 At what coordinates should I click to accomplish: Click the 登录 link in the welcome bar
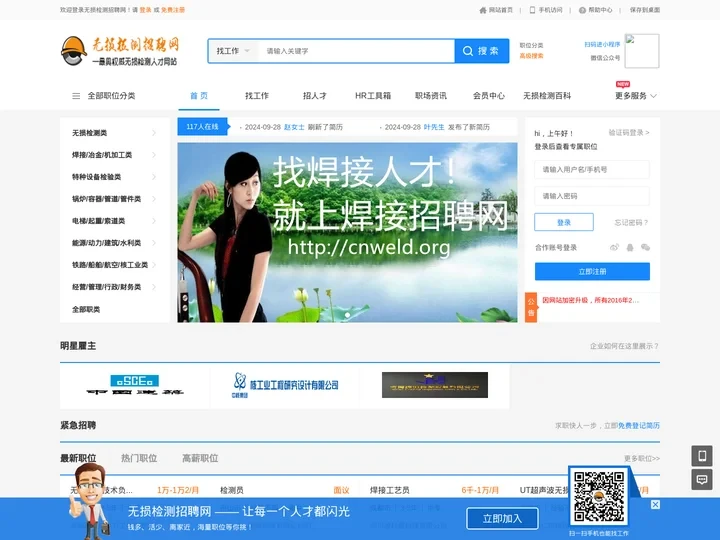click(x=146, y=10)
